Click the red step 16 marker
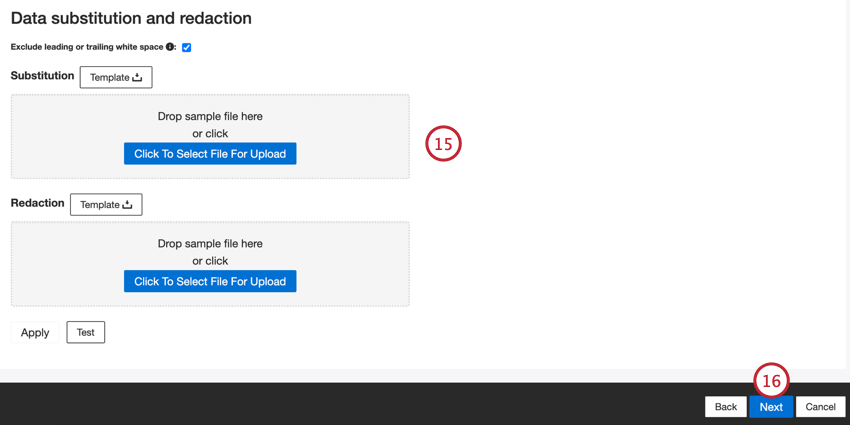 tap(771, 380)
